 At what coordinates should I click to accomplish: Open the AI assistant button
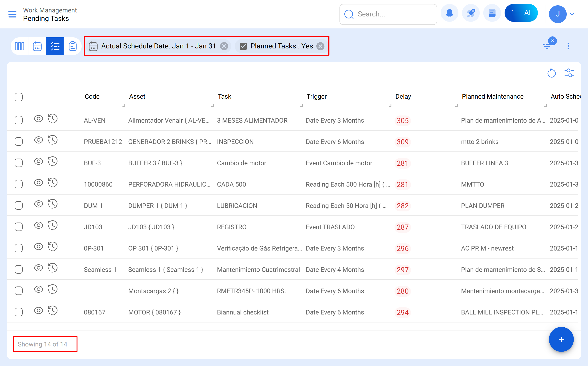(521, 13)
